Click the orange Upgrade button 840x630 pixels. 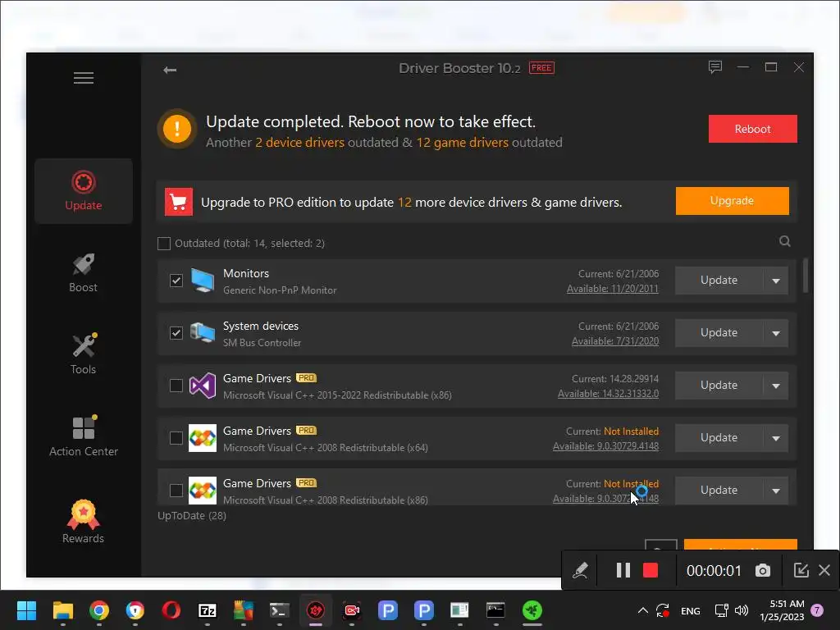pyautogui.click(x=733, y=201)
